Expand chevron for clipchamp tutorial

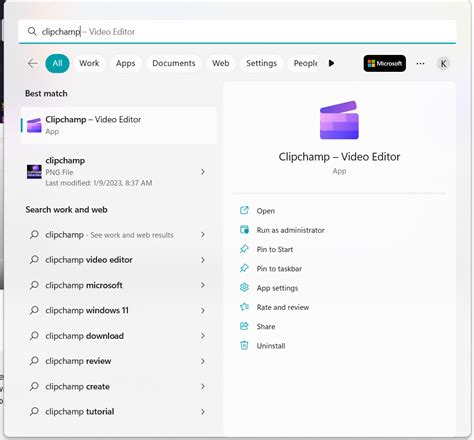point(203,412)
